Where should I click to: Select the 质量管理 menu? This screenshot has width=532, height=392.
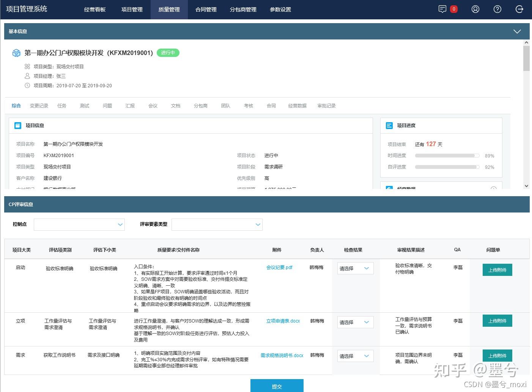(x=169, y=9)
